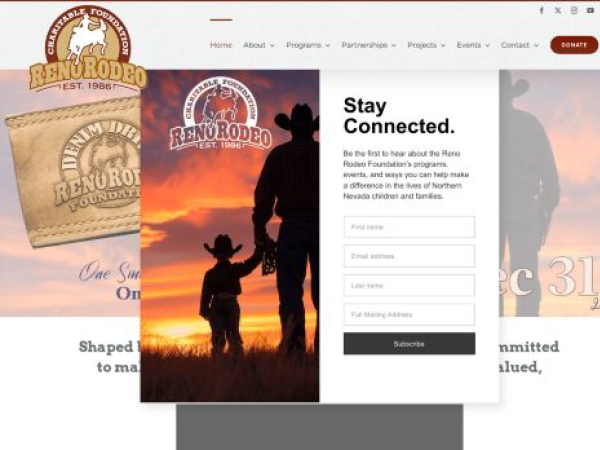Expand the Partnerships menu dropdown
The image size is (600, 450).
pyautogui.click(x=369, y=45)
